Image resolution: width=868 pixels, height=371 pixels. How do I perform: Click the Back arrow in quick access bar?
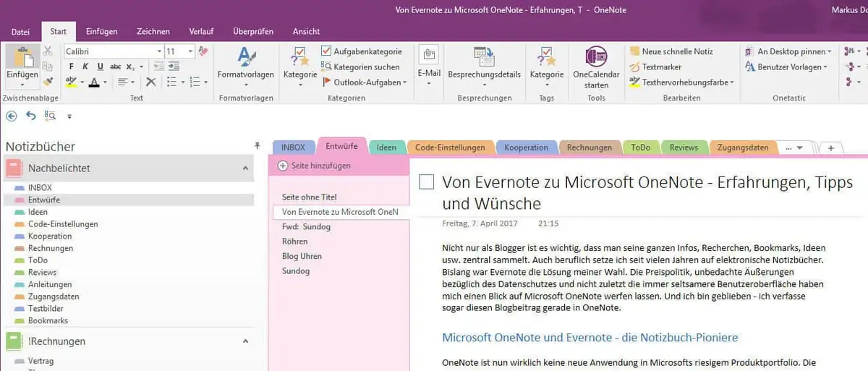[11, 115]
